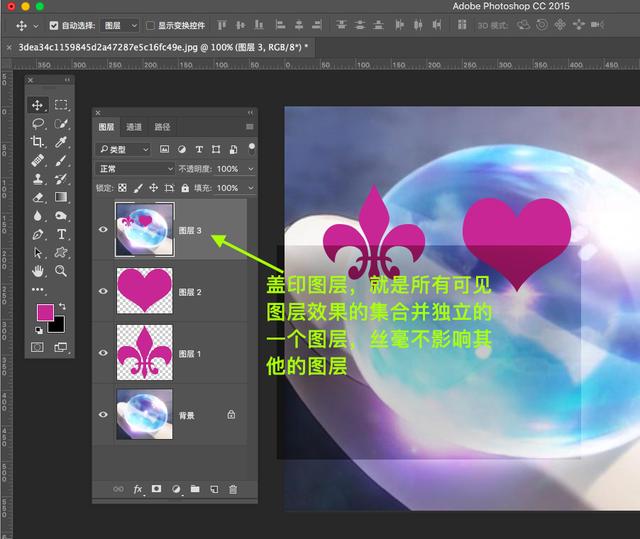Screen dimensions: 640x539
Task: Select the 图层 1 fleur-de-lis thumbnail
Action: 144,353
